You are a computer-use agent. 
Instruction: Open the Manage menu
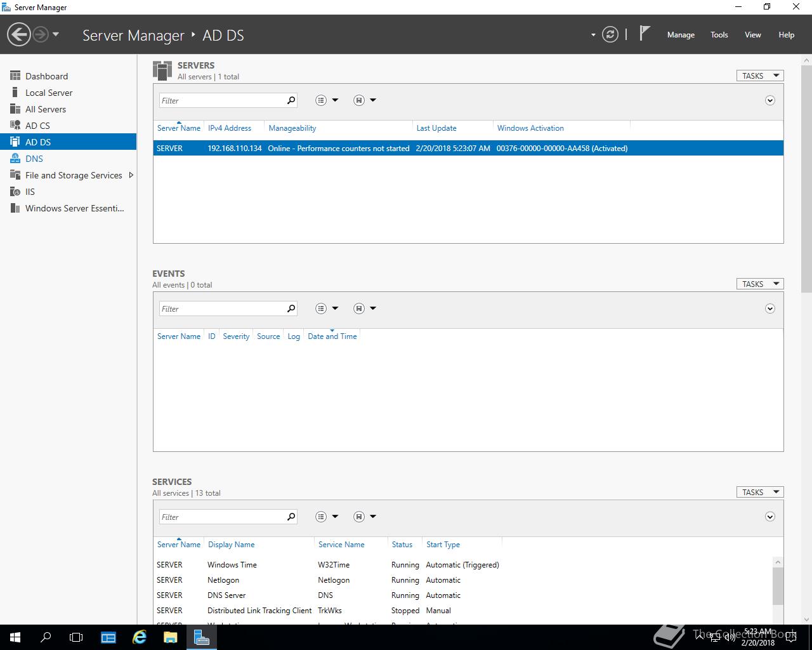pos(681,35)
